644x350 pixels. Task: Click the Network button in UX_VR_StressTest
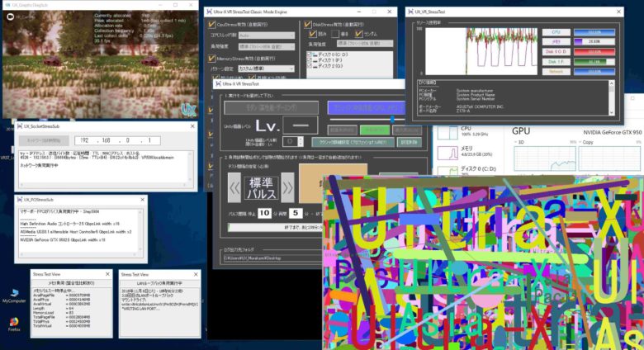pyautogui.click(x=556, y=72)
